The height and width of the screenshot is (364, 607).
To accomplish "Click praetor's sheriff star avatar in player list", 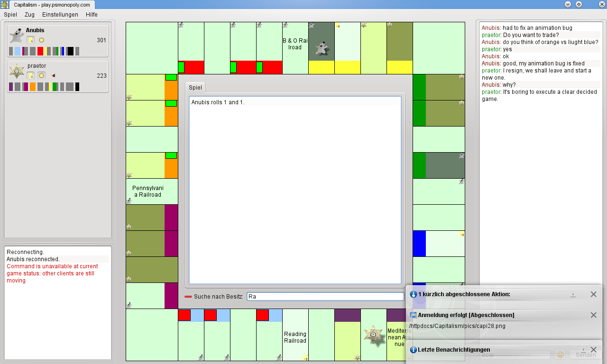I will [17, 71].
